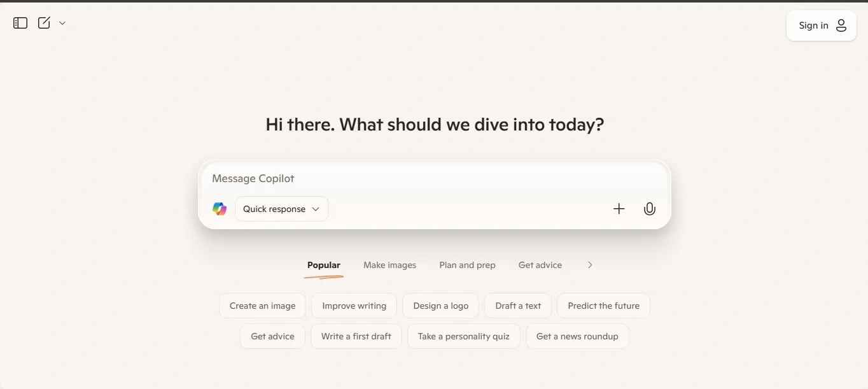Start a new chat with compose icon
This screenshot has width=868, height=389.
(x=44, y=23)
